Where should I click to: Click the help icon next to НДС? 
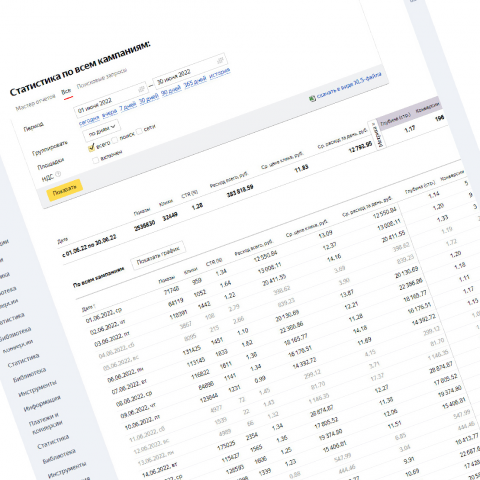click(58, 174)
